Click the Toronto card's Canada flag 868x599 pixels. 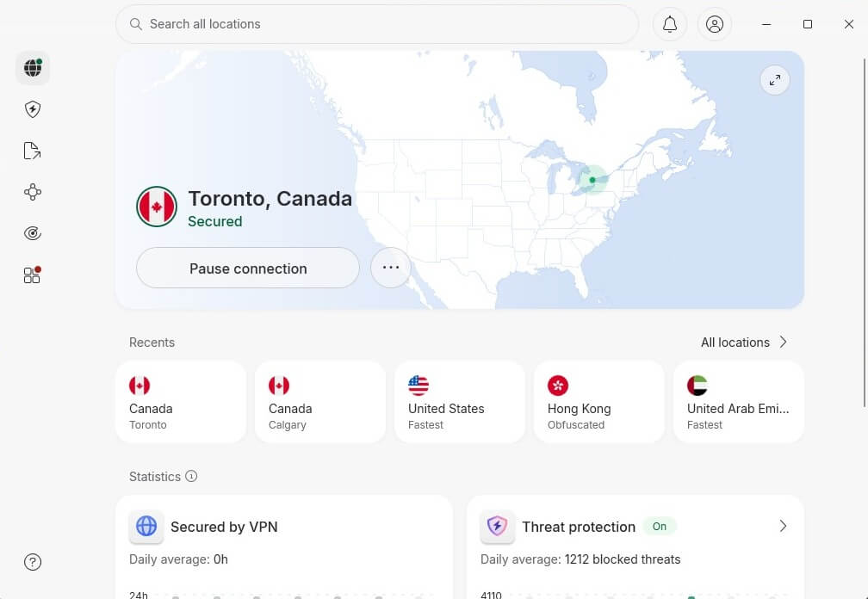point(139,386)
